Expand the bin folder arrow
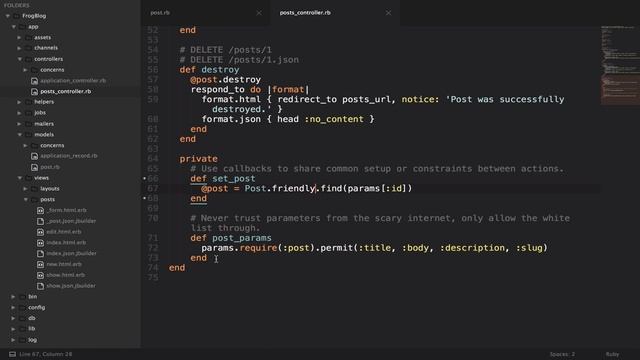Image resolution: width=640 pixels, height=360 pixels. (x=13, y=297)
